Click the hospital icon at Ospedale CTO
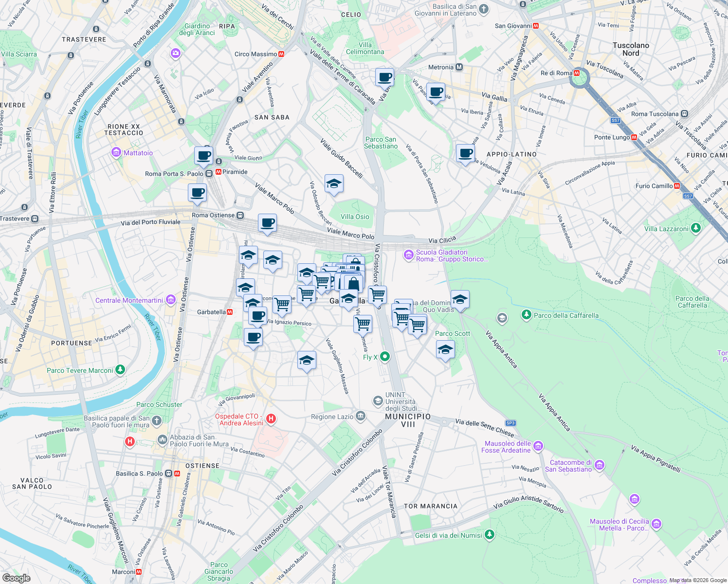728x584 pixels. pos(271,419)
